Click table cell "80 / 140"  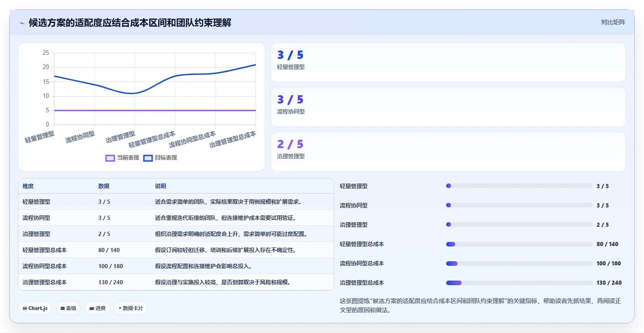pos(109,250)
